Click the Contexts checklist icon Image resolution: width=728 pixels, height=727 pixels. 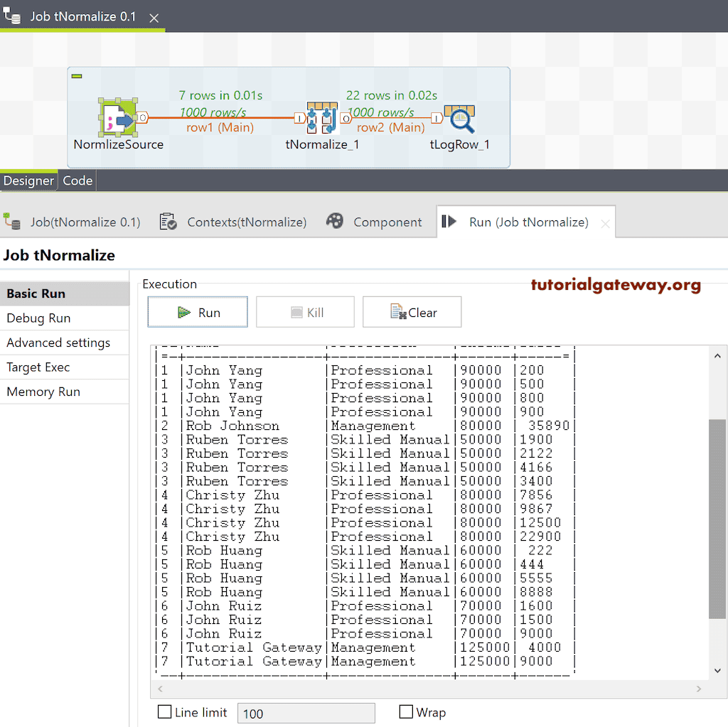point(168,221)
